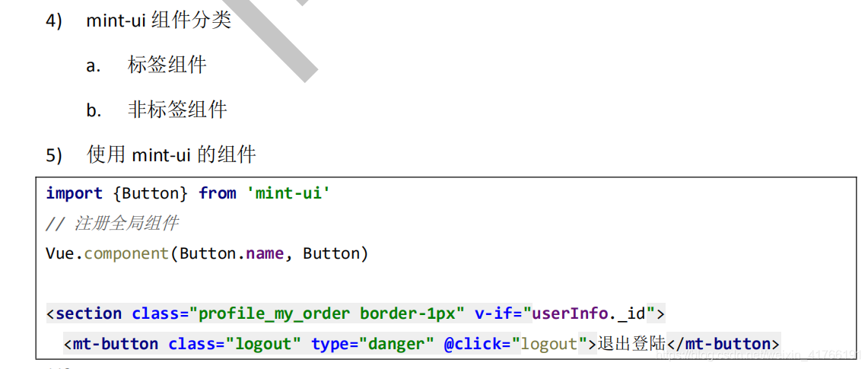
Task: Click the code line "import {Button} from 'mint-ui'"
Action: (x=188, y=193)
